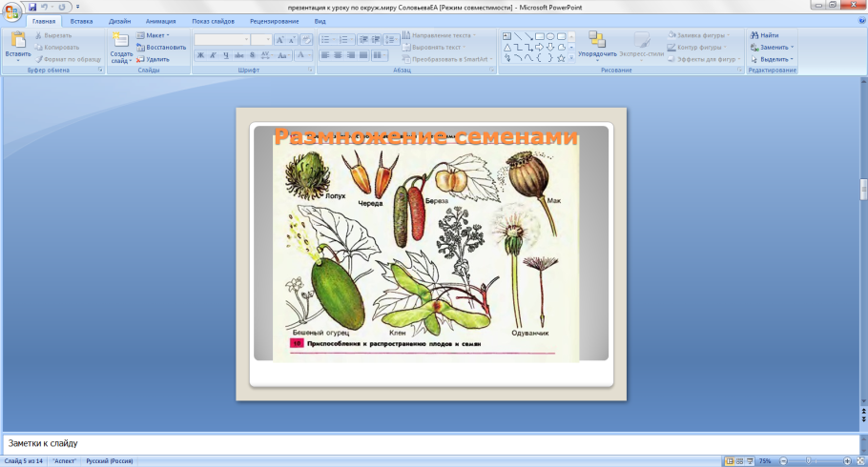Open the Layout (Макет) dropdown

pyautogui.click(x=153, y=35)
